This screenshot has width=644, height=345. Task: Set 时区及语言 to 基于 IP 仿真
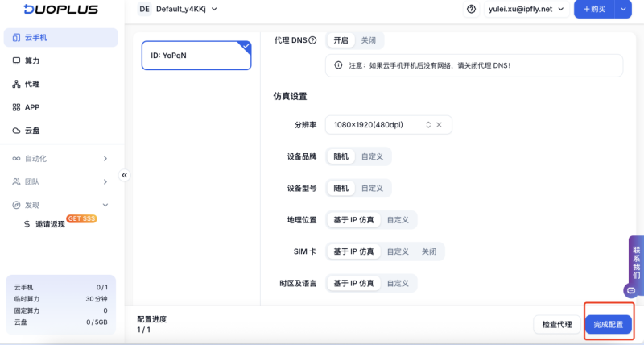[353, 283]
